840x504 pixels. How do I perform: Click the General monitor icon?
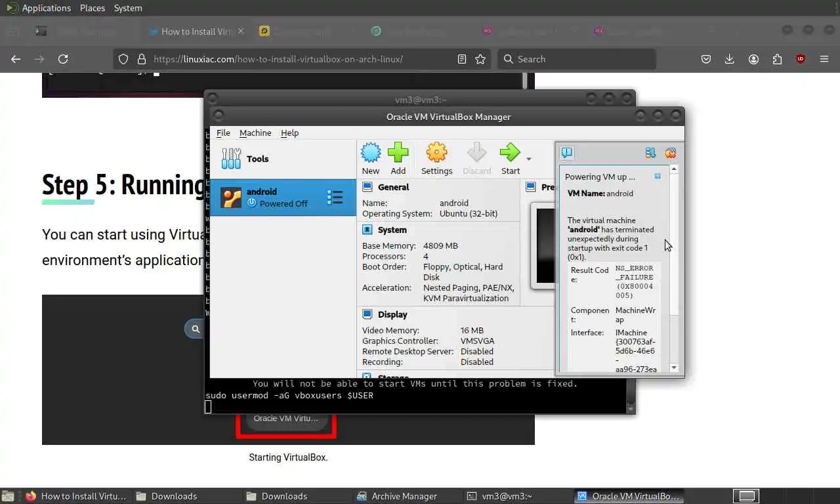pos(367,187)
